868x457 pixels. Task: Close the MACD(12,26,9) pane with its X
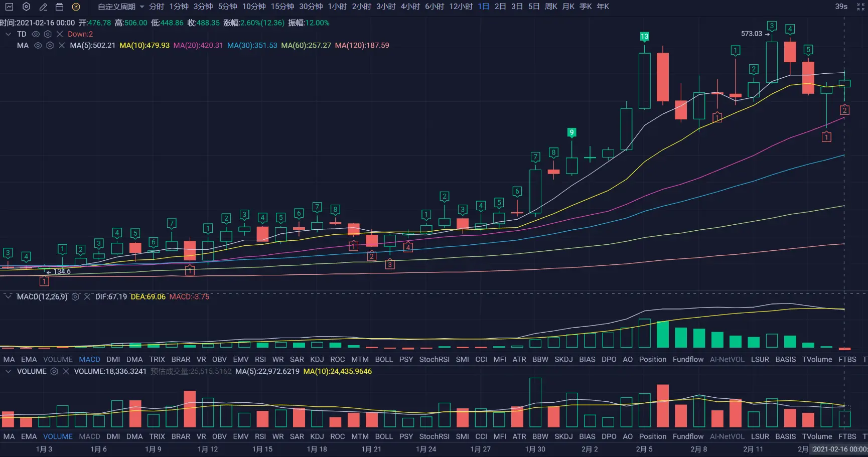[x=87, y=297]
